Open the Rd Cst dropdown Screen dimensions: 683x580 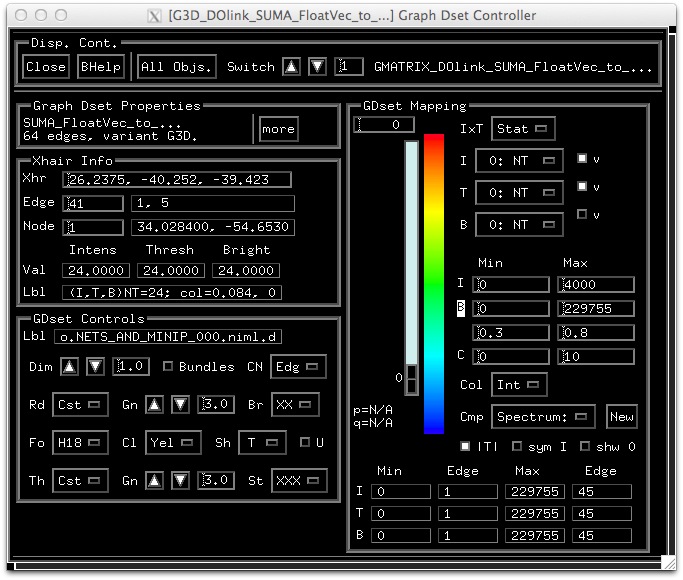tap(80, 405)
